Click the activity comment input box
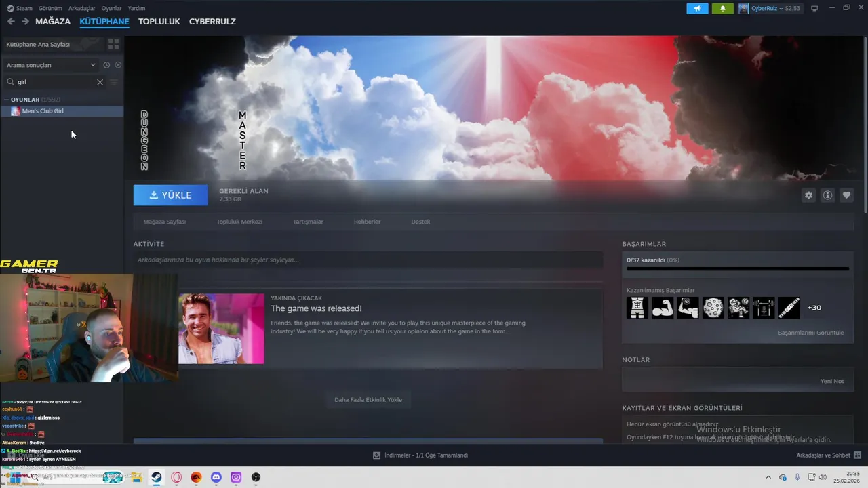Viewport: 868px width, 488px height. [x=368, y=260]
